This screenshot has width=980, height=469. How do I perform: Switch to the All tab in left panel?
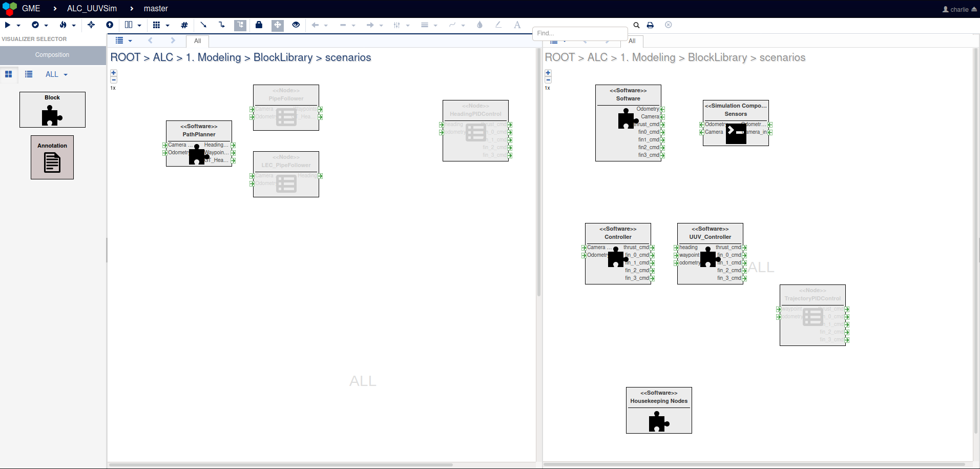tap(197, 41)
